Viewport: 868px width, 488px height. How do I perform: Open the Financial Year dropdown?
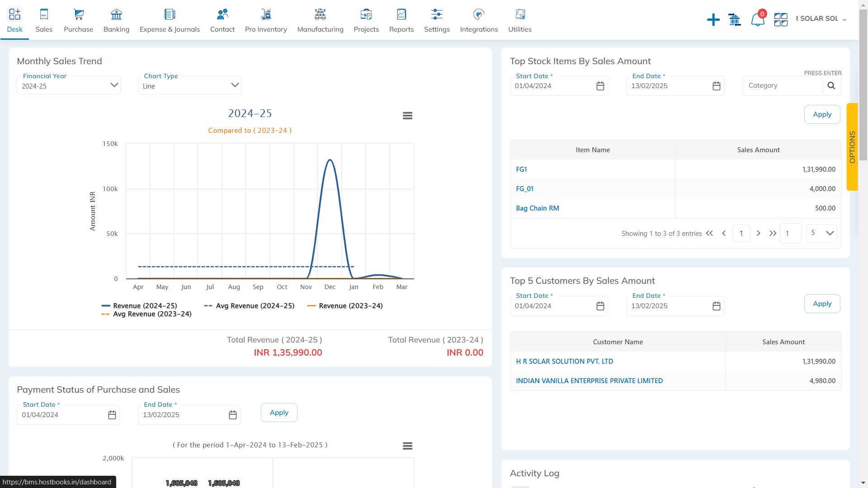coord(69,85)
